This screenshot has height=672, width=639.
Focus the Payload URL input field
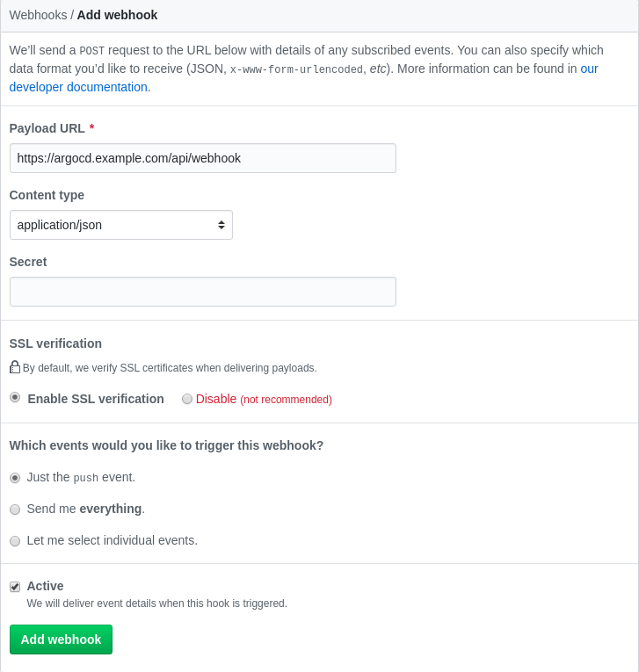202,158
